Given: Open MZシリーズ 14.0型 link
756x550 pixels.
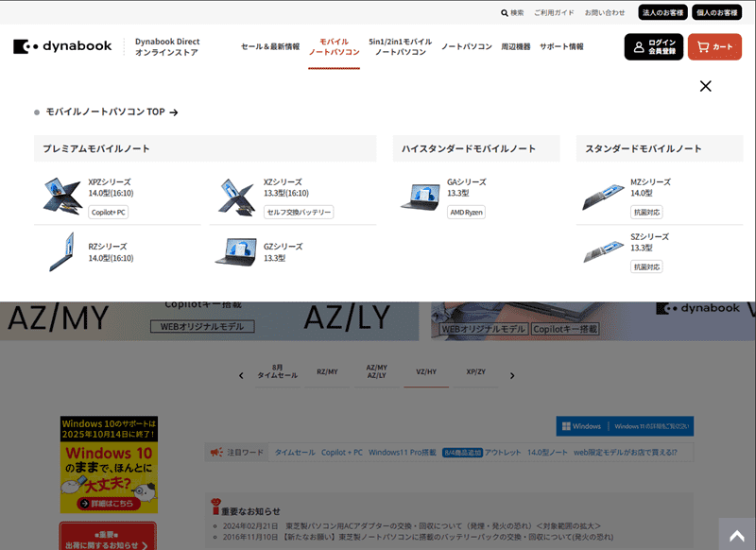Looking at the screenshot, I should (650, 187).
